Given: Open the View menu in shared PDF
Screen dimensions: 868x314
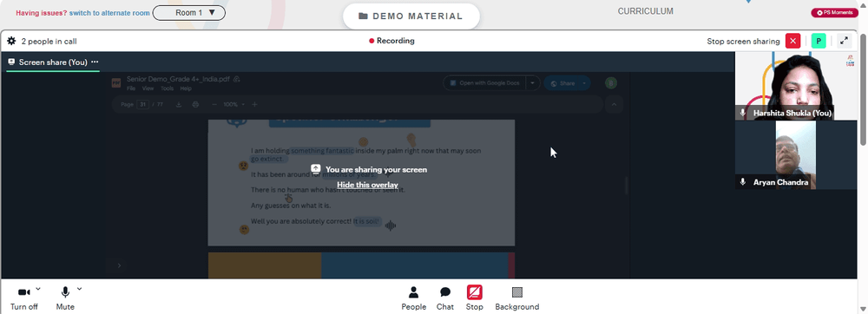Looking at the screenshot, I should [148, 88].
